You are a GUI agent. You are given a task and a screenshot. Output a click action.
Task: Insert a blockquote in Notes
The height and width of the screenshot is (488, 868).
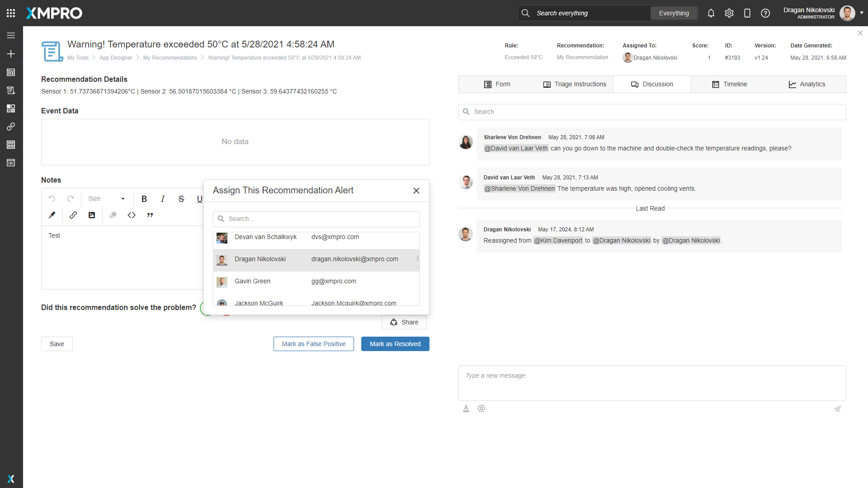(x=150, y=215)
